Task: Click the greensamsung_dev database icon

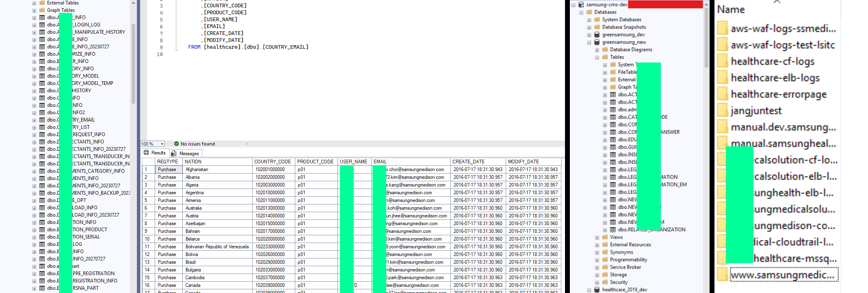Action: (x=597, y=35)
